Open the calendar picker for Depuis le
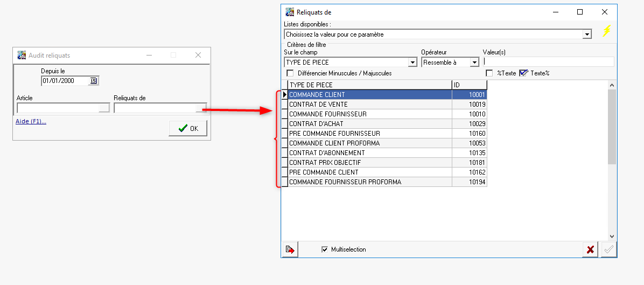 tap(93, 81)
